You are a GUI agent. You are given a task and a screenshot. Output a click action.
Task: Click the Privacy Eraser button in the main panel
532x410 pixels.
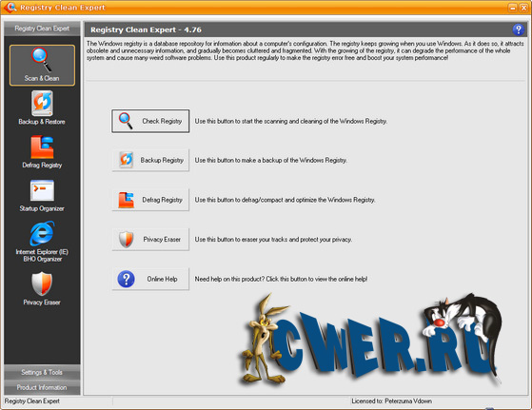[150, 240]
